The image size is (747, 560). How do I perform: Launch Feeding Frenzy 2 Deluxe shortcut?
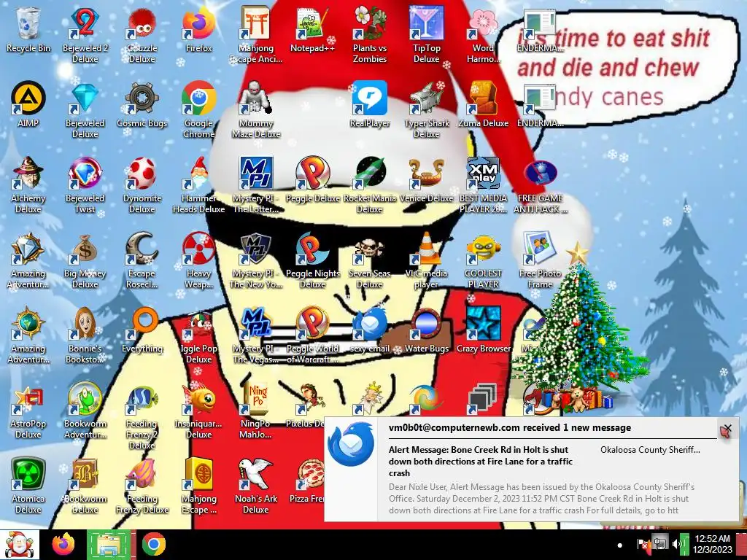click(x=142, y=415)
